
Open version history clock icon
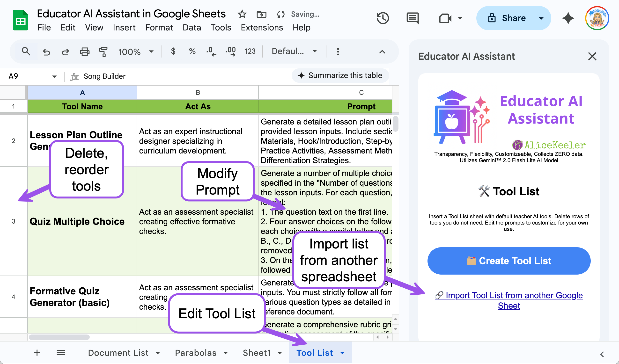tap(383, 18)
